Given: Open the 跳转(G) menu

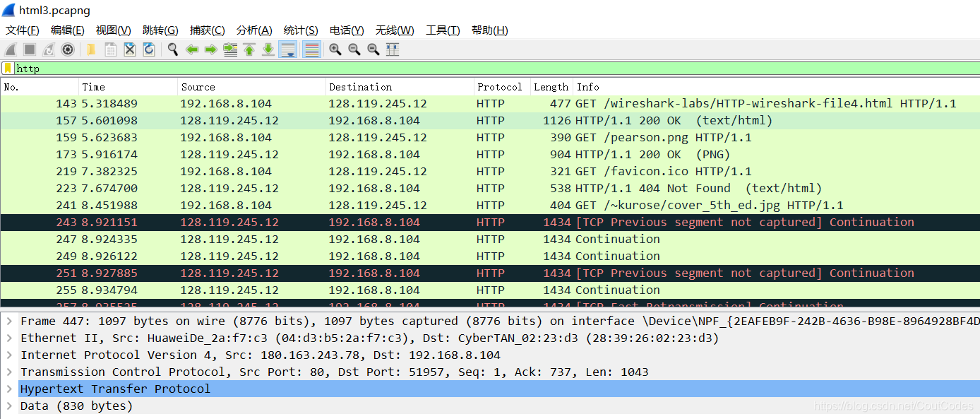Looking at the screenshot, I should [160, 30].
